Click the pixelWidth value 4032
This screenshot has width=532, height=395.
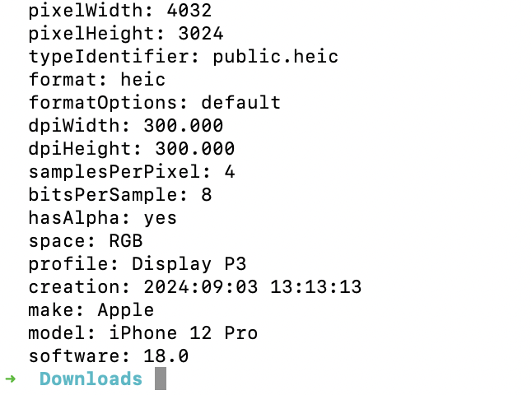pos(189,10)
